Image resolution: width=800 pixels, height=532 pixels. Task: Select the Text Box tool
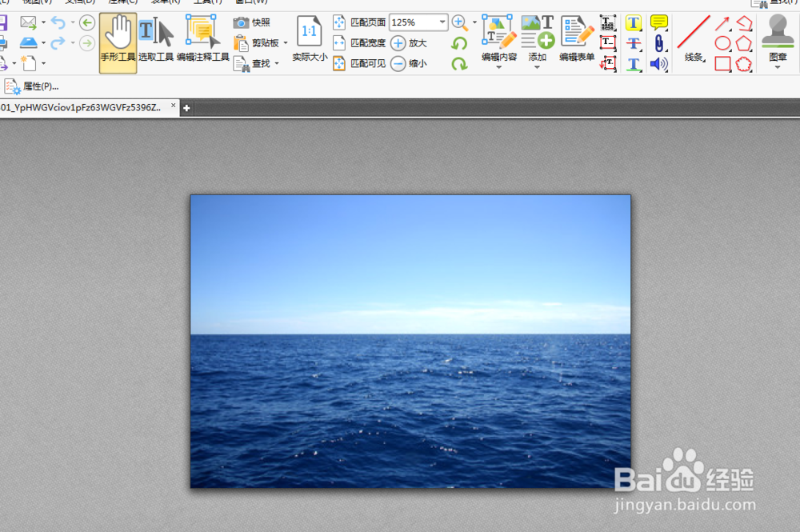pyautogui.click(x=607, y=43)
